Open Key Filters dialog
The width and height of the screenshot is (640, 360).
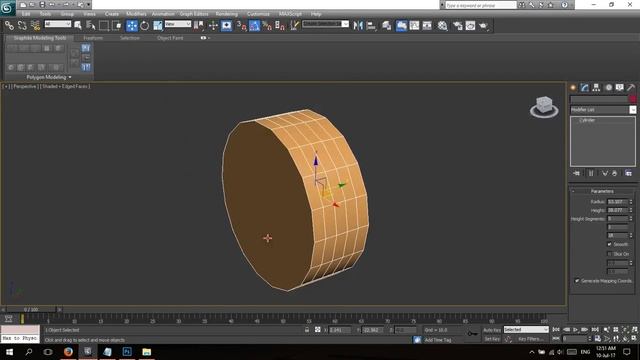click(x=531, y=339)
